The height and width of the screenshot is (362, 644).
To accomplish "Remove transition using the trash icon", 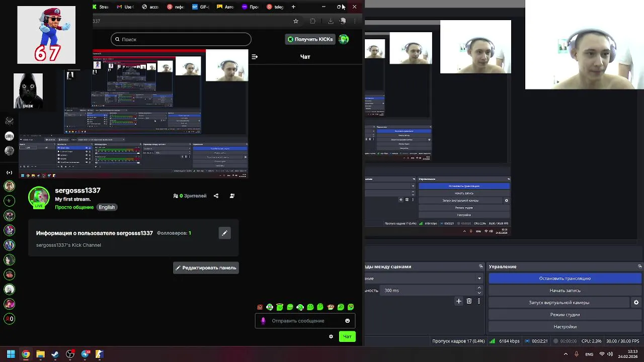I will coord(469,301).
